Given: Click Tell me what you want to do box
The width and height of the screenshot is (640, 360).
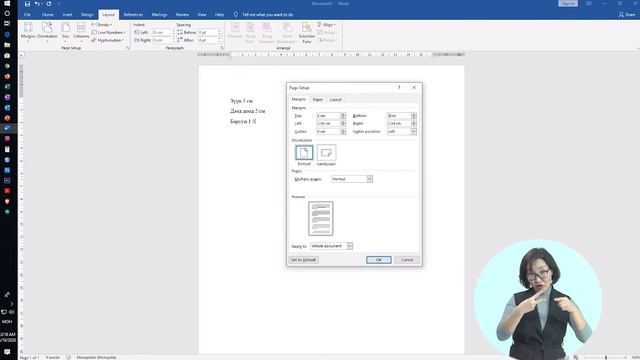Looking at the screenshot, I should 267,15.
